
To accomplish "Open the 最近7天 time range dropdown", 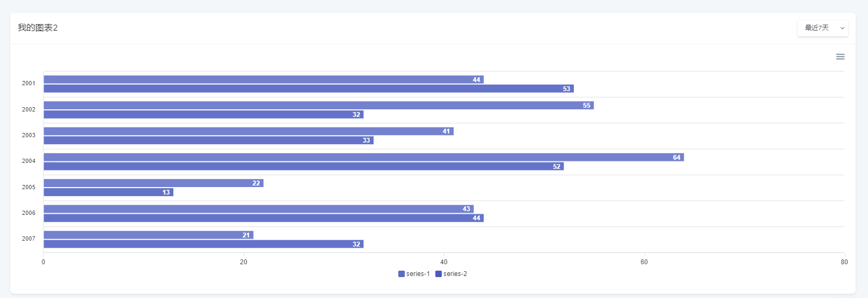I will (817, 28).
